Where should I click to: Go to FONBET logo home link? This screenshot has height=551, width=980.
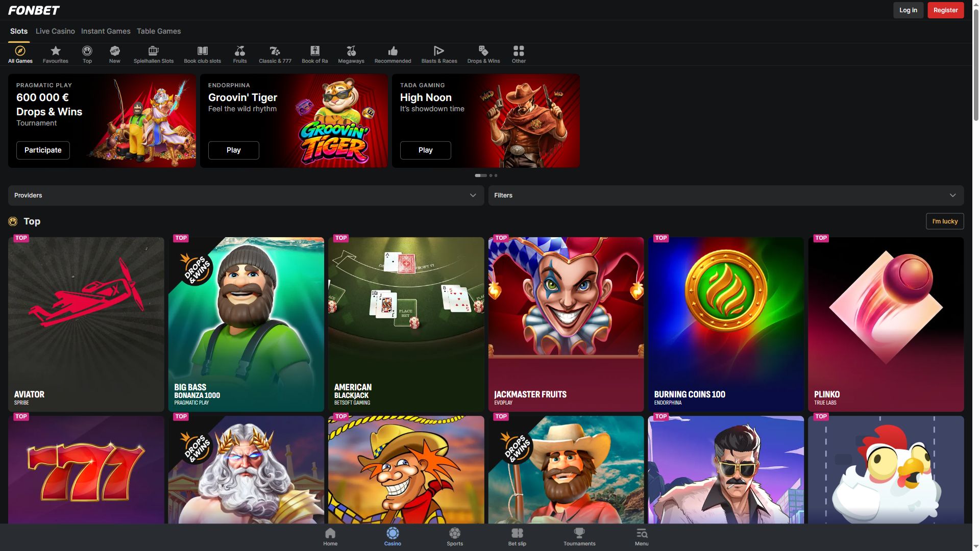34,10
